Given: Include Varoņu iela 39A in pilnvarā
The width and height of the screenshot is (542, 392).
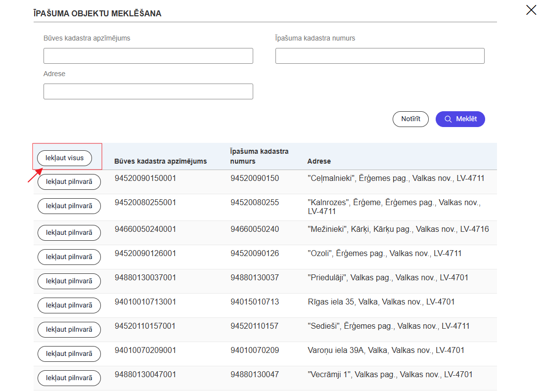Looking at the screenshot, I should (x=69, y=354).
